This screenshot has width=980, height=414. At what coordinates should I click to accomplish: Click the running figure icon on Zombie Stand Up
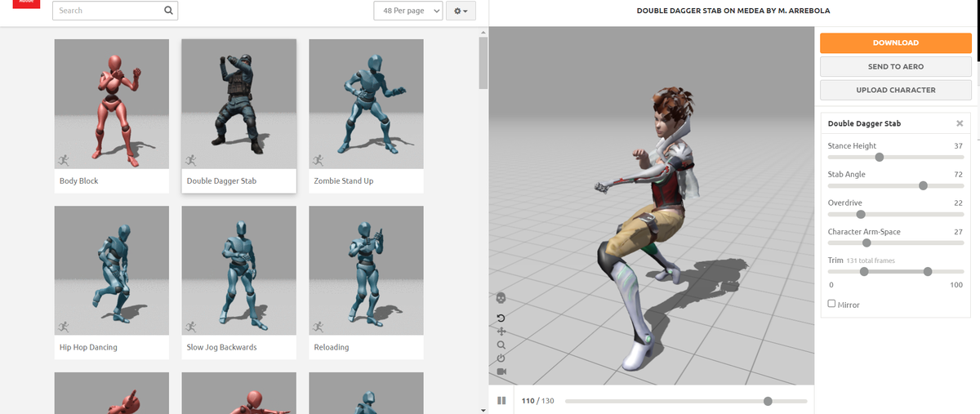click(x=318, y=159)
